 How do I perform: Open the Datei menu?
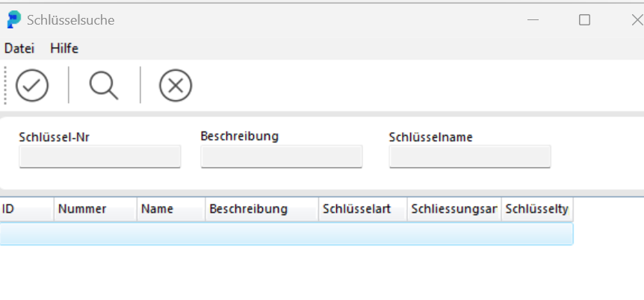(19, 49)
